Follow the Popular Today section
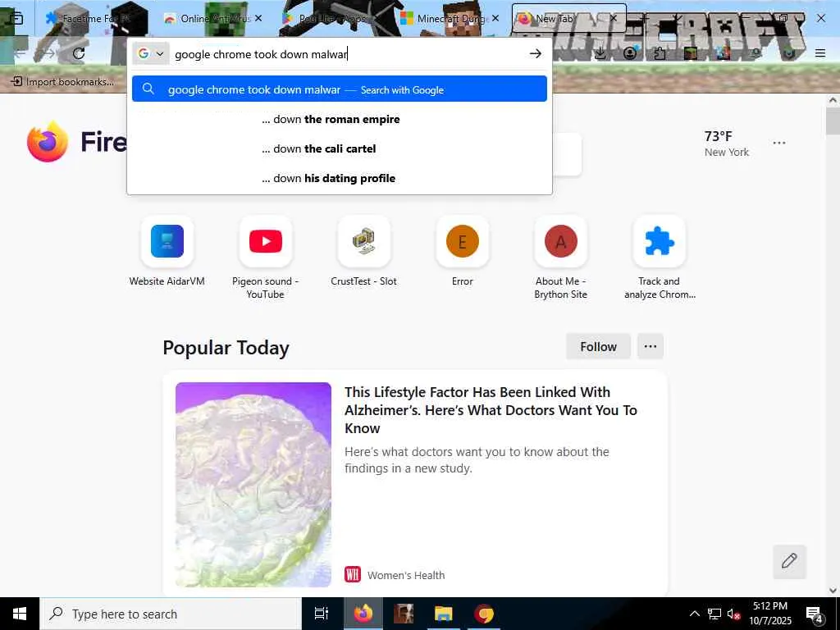The width and height of the screenshot is (840, 630). (598, 347)
